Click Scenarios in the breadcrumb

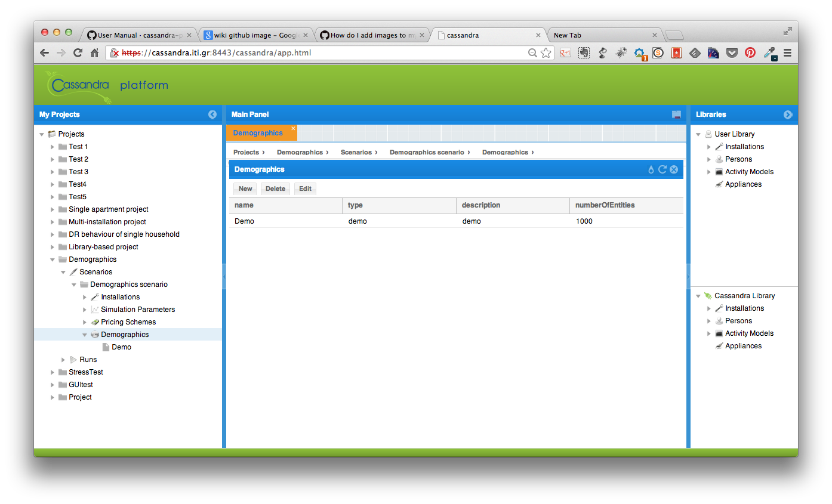click(356, 153)
